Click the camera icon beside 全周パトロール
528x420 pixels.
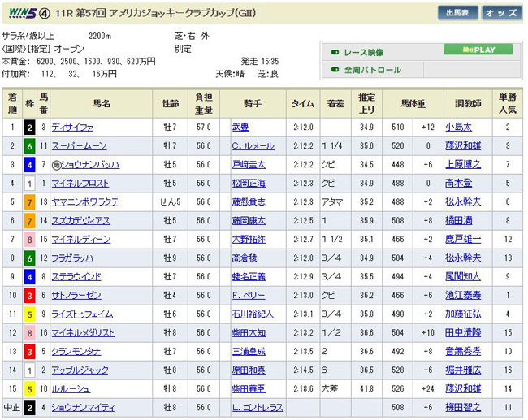335,70
